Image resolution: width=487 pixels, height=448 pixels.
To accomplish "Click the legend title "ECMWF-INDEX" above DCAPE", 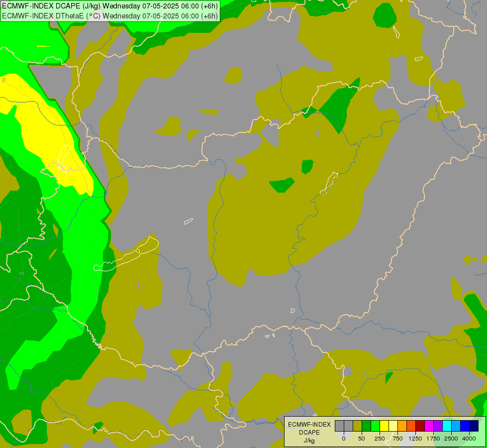I will point(309,425).
